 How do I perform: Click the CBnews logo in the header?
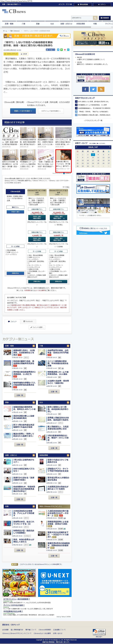pyautogui.click(x=14, y=11)
